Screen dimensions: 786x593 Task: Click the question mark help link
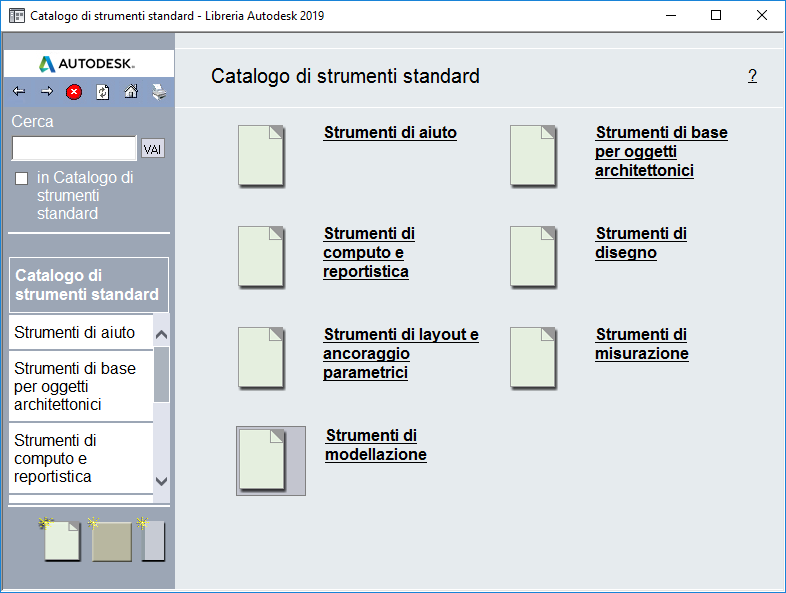click(x=752, y=76)
